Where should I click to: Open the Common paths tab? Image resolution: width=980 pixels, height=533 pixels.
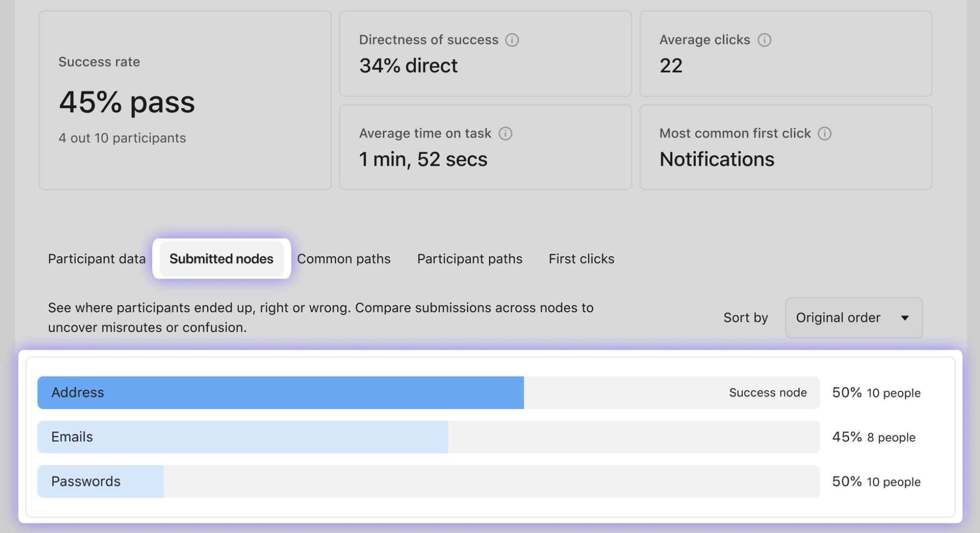(x=344, y=259)
